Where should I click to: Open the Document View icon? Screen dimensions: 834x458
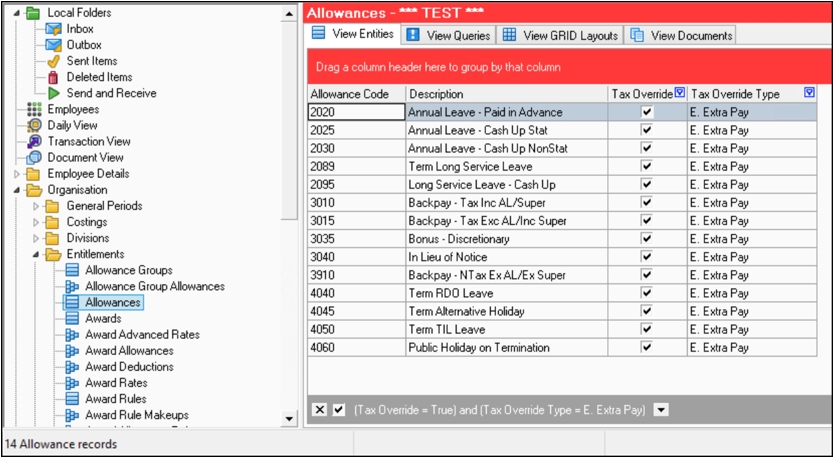(x=34, y=157)
